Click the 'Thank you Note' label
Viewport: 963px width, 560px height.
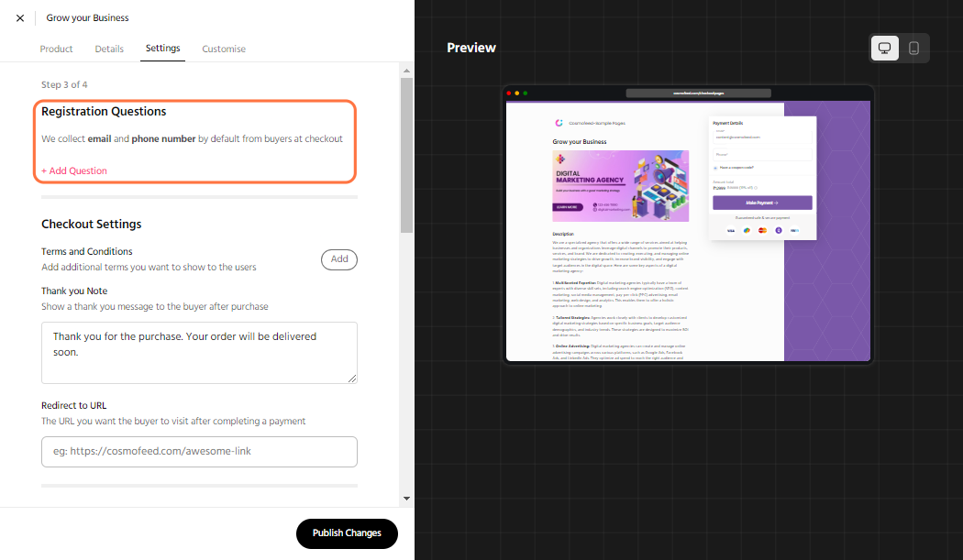(74, 291)
